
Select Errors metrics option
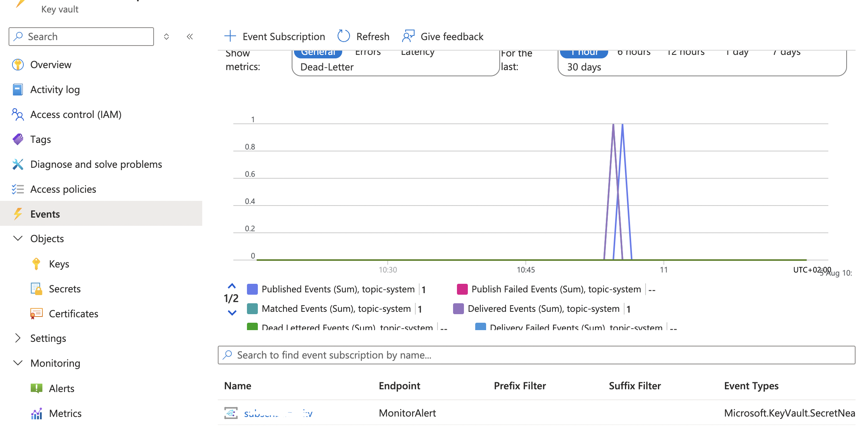(368, 53)
